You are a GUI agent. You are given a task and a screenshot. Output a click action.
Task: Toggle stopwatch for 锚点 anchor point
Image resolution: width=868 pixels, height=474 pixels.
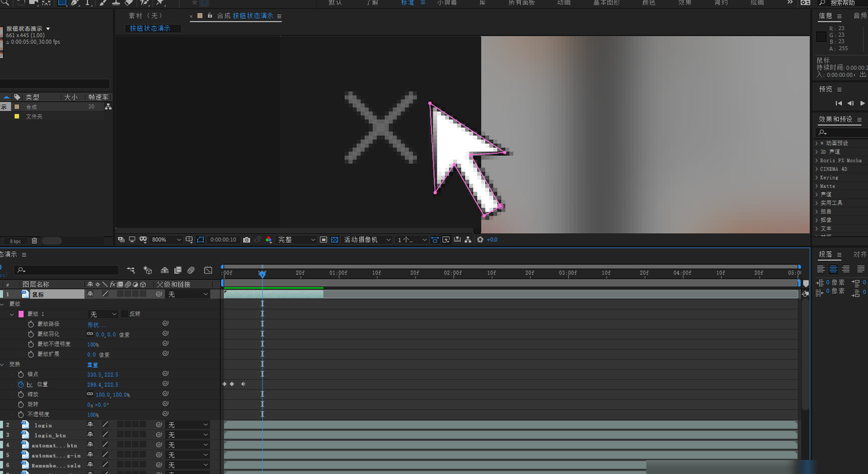click(x=21, y=374)
